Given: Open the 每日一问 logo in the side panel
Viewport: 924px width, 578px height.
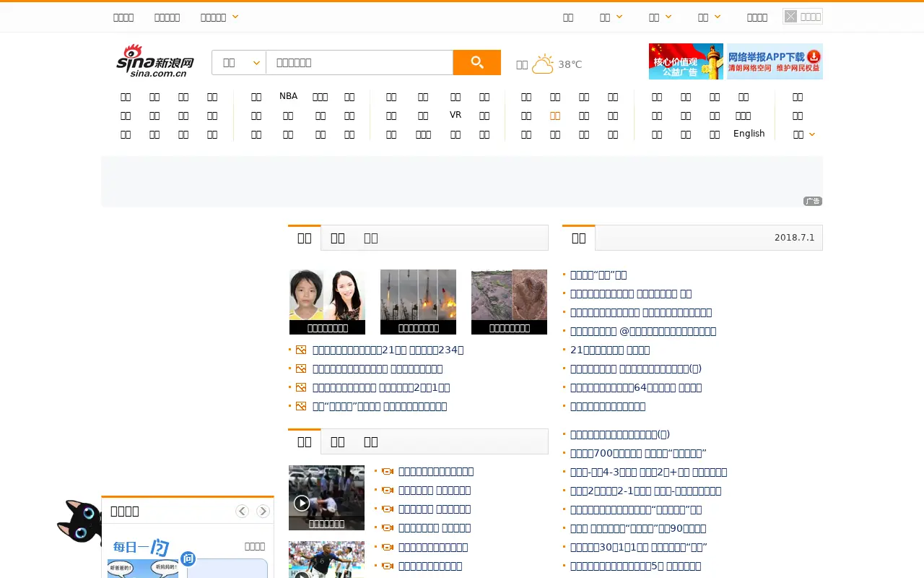Looking at the screenshot, I should coord(141,547).
